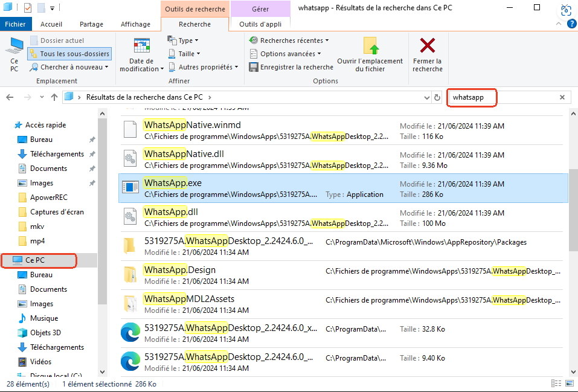Open Quick Access toolbar customize dropdown
The image size is (578, 392).
pyautogui.click(x=53, y=8)
